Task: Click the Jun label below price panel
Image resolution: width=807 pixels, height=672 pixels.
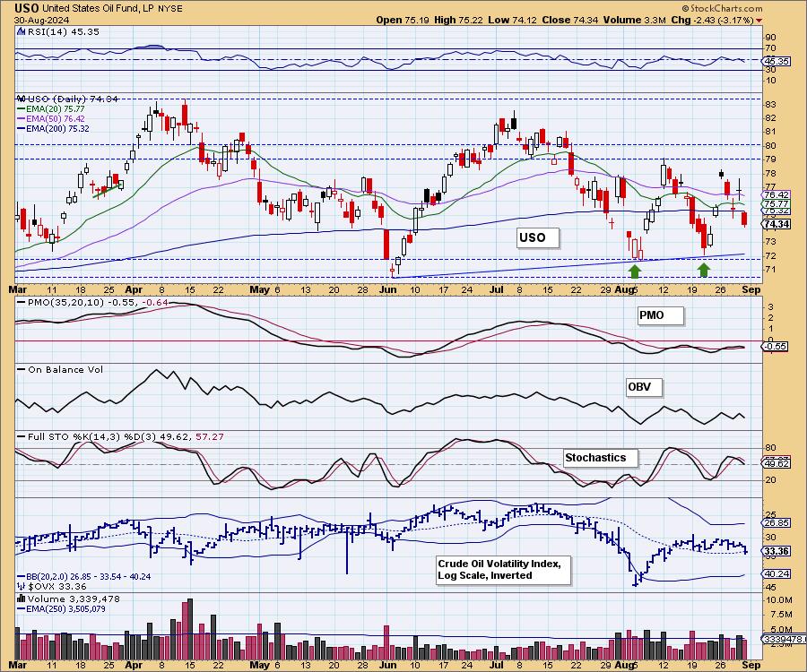Action: pos(387,289)
